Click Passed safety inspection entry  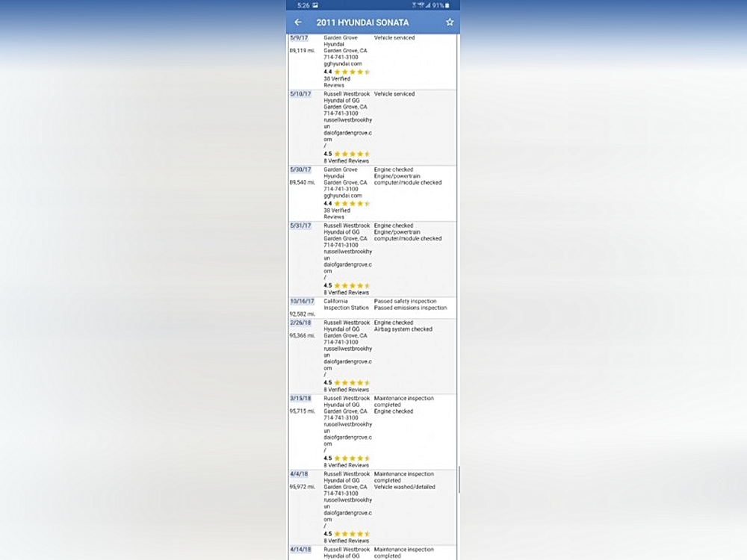point(406,302)
